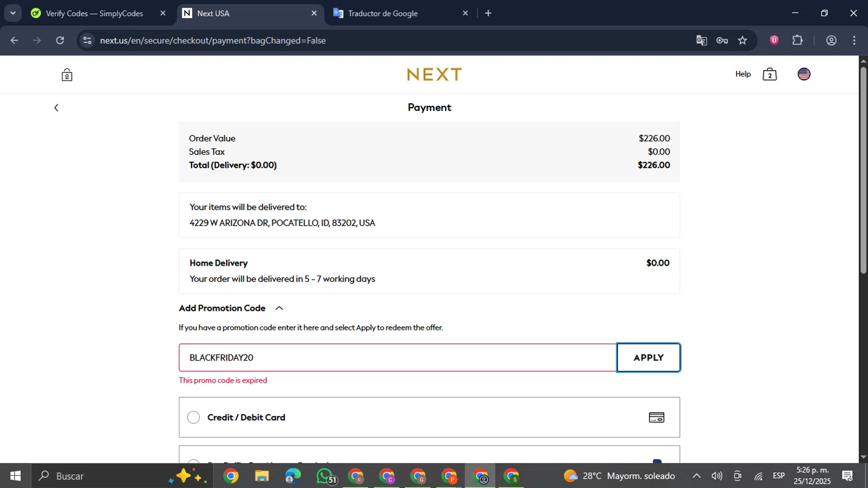Click the BLACKFRIDAY20 promo code field

coord(398,358)
